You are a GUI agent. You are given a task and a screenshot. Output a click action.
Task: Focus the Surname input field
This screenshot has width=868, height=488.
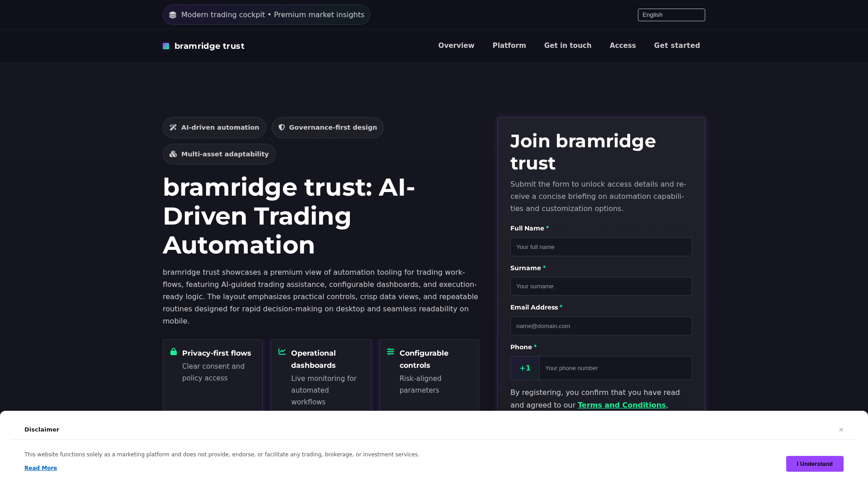coord(601,286)
